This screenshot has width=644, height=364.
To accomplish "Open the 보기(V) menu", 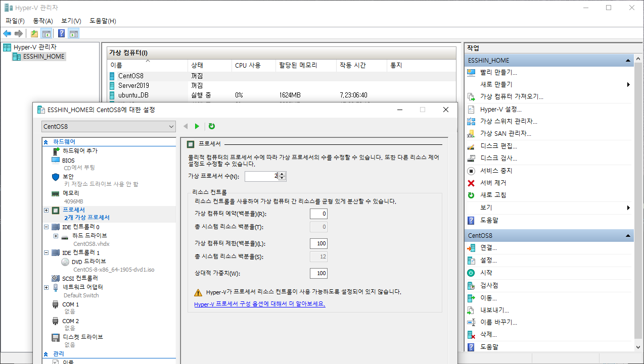I will (x=71, y=21).
